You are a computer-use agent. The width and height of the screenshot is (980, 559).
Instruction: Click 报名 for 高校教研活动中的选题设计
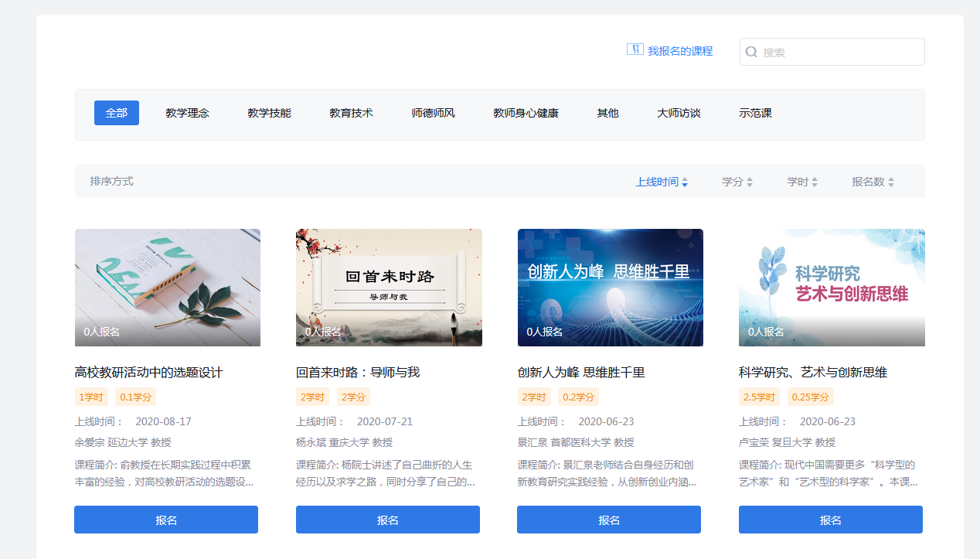(166, 520)
